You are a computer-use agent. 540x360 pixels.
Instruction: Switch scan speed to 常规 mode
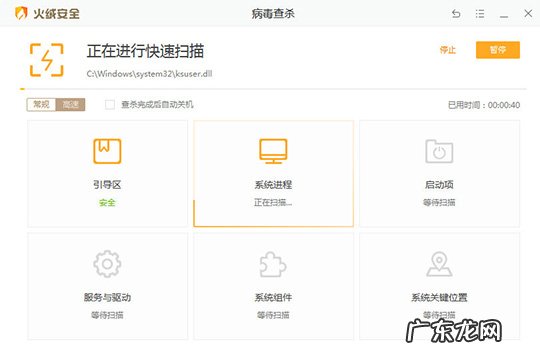tap(41, 104)
